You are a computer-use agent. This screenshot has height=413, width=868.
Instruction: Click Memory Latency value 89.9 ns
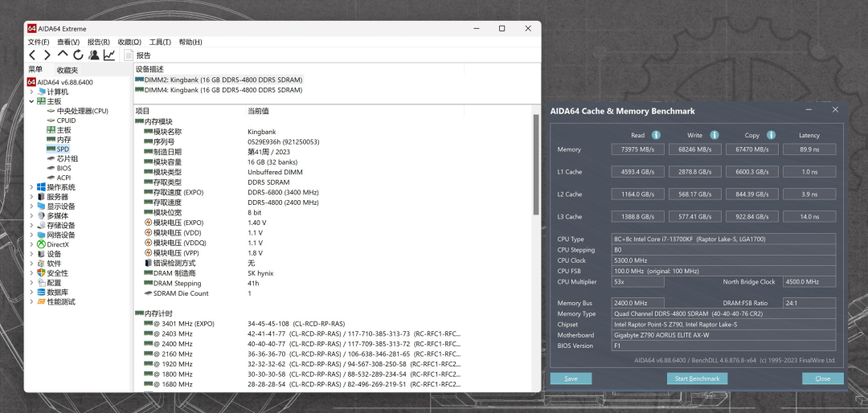coord(809,149)
